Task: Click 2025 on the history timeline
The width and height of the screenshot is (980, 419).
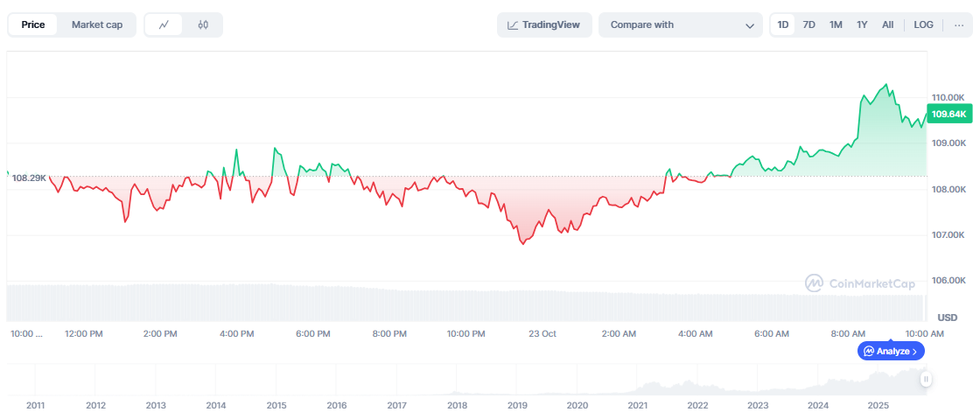Action: [878, 406]
